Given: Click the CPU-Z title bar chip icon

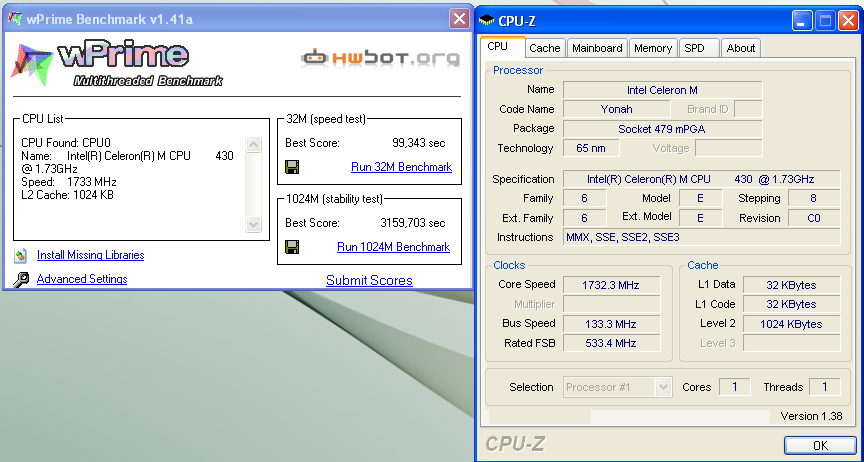Looking at the screenshot, I should 487,21.
